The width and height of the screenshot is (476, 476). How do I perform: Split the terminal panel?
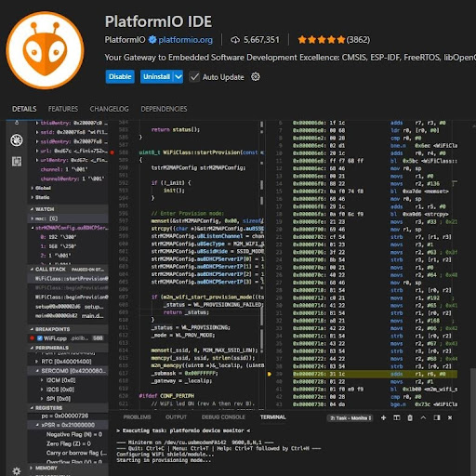397,417
